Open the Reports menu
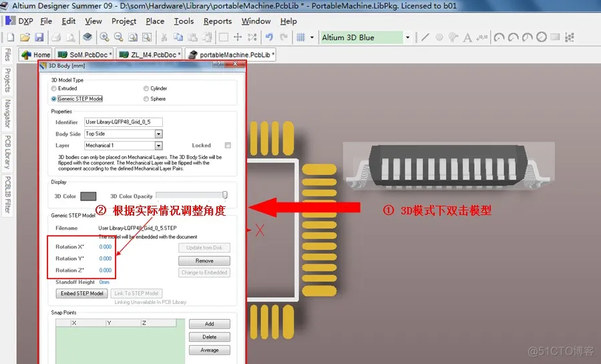 point(217,21)
